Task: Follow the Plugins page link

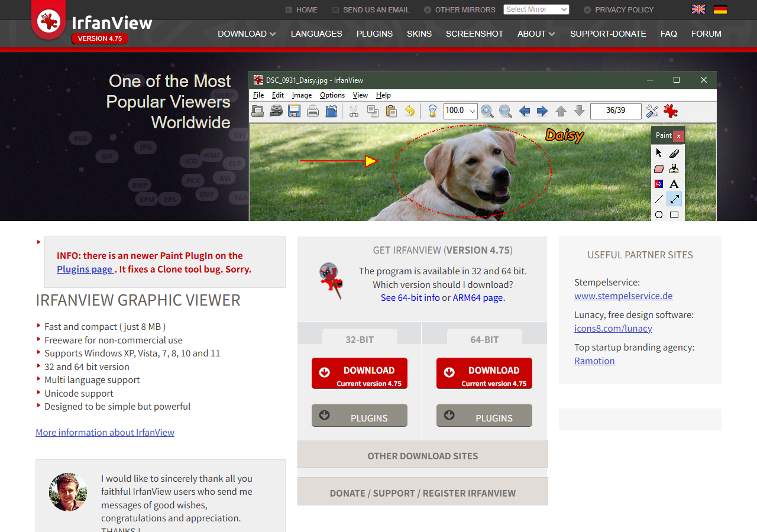Action: point(85,269)
